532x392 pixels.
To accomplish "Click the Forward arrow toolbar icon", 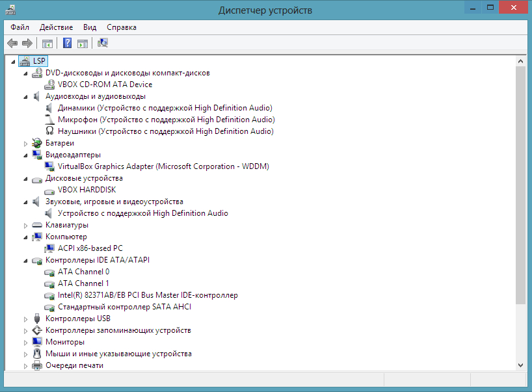I will (27, 43).
